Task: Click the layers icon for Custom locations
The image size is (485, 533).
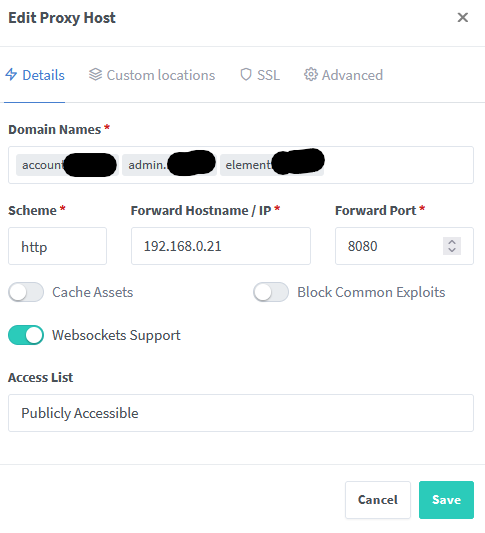Action: [x=96, y=74]
